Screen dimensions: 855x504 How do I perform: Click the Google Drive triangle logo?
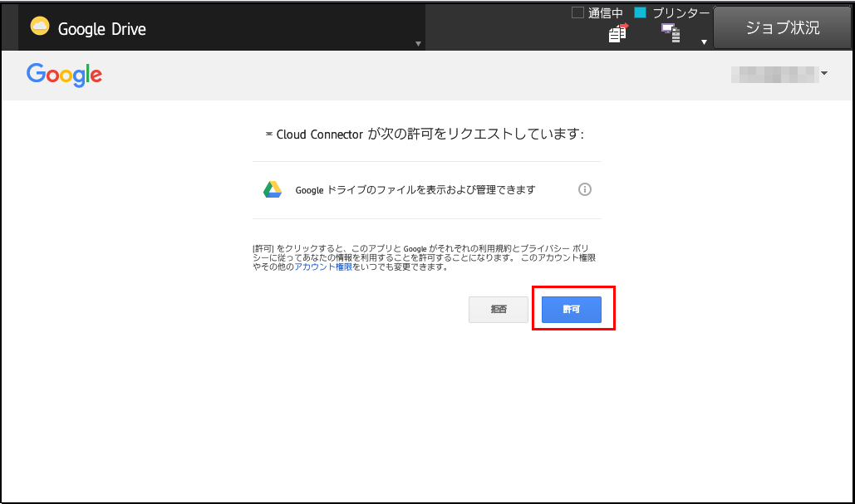[x=273, y=189]
